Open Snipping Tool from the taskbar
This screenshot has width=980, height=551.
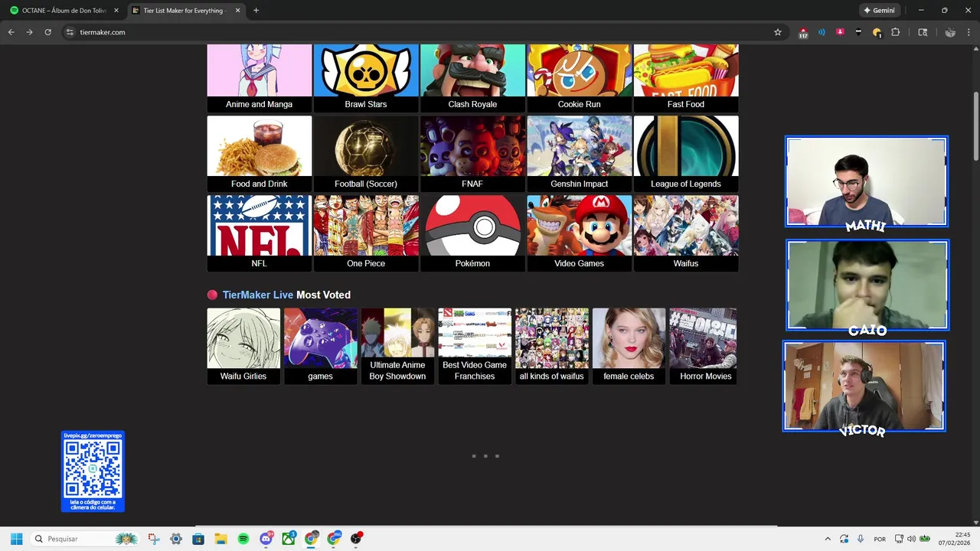pyautogui.click(x=154, y=539)
